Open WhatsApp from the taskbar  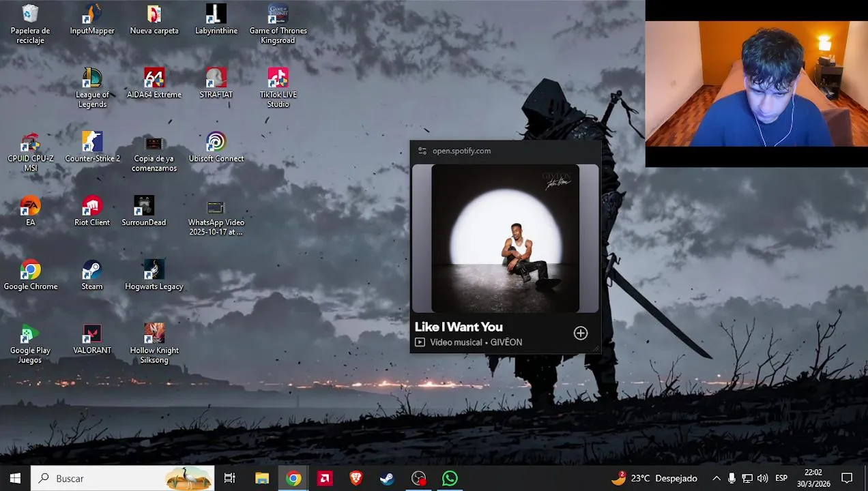coord(450,478)
